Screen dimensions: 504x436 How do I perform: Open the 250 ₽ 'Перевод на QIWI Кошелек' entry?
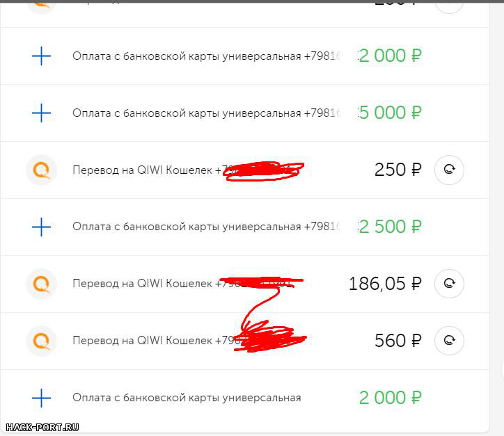244,170
